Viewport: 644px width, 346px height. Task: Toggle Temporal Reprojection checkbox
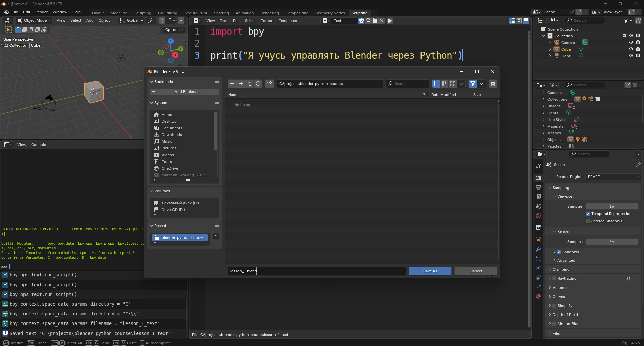588,214
